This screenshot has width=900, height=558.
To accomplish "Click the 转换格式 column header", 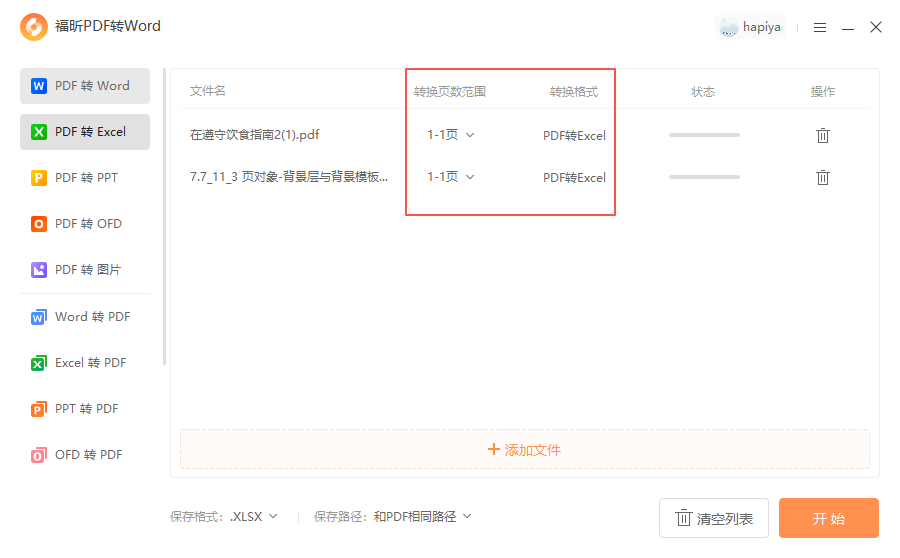I will tap(574, 92).
